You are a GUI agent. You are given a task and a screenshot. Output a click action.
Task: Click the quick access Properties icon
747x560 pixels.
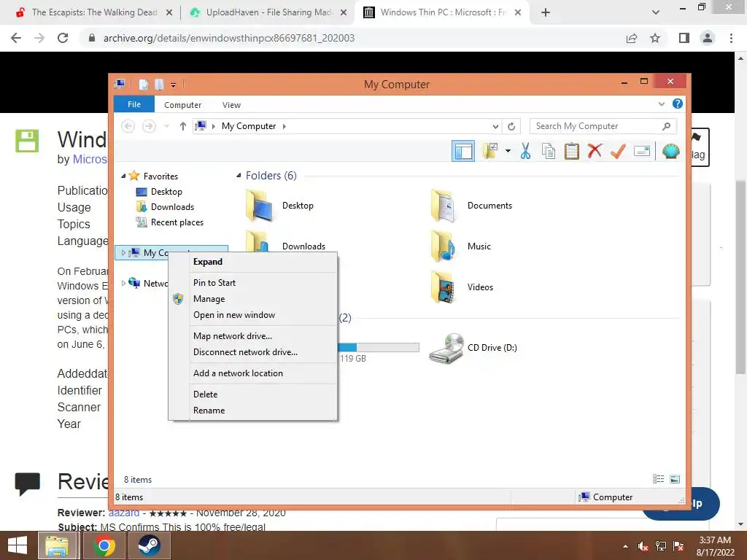pos(144,85)
